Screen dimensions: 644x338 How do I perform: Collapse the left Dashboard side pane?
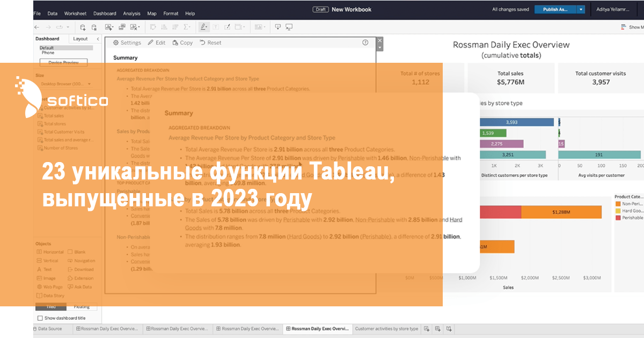pos(98,39)
